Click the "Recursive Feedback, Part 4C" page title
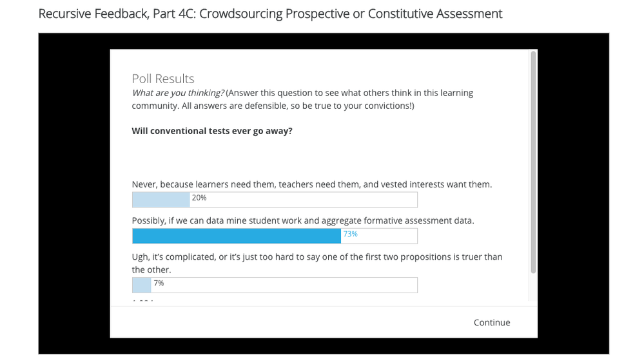 270,14
